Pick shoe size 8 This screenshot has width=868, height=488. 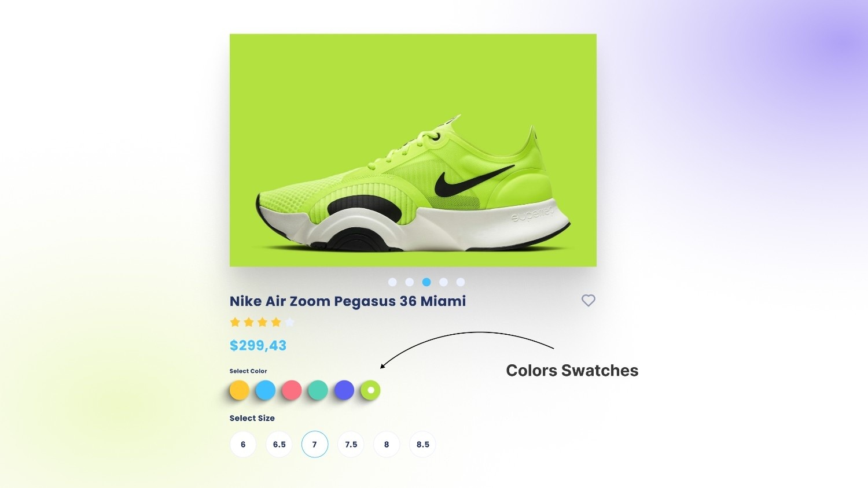[x=387, y=444]
